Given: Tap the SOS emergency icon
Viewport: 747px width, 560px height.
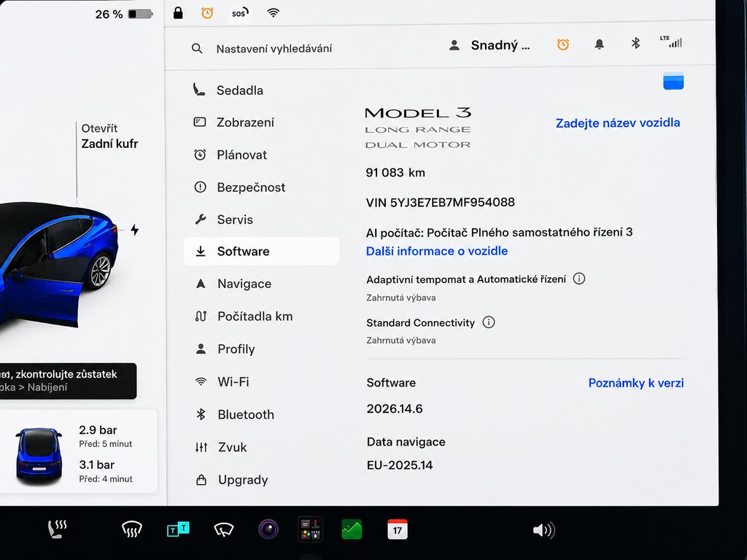Looking at the screenshot, I should pos(239,13).
